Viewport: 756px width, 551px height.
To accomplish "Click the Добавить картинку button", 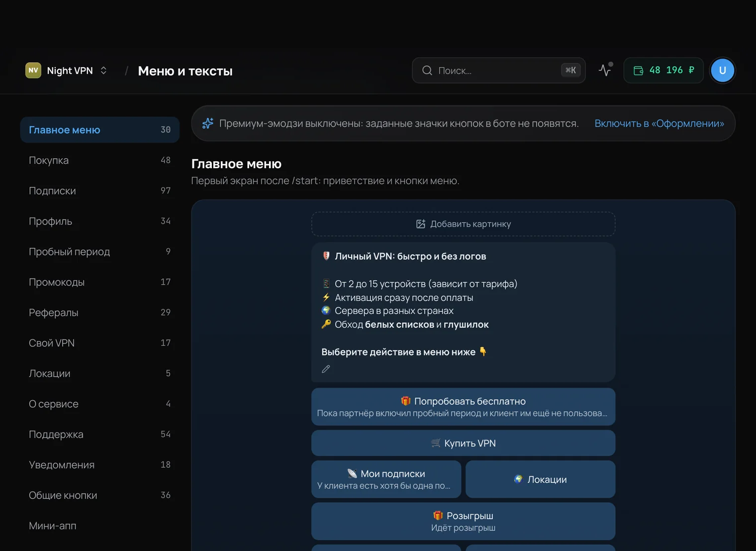I will click(x=463, y=224).
